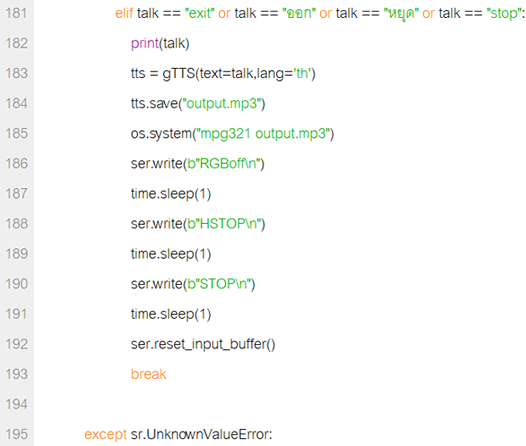The height and width of the screenshot is (446, 526).
Task: Click line number 195 in the gutter
Action: pos(16,434)
